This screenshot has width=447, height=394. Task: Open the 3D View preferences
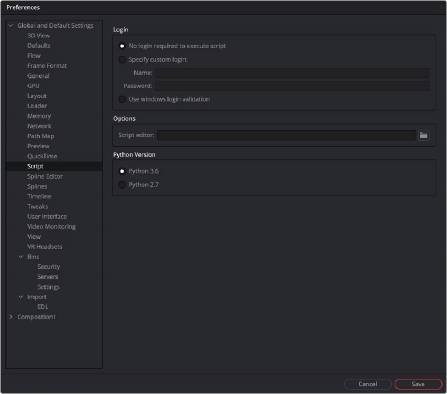38,36
